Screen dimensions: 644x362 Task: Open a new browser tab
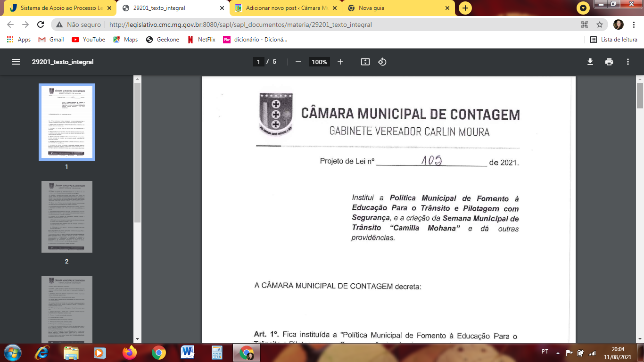pos(465,8)
